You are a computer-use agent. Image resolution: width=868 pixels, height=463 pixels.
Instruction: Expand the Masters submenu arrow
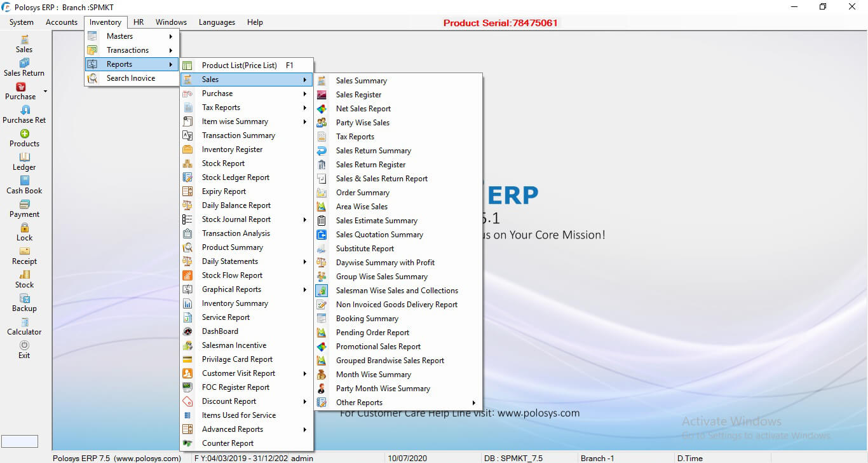click(171, 36)
